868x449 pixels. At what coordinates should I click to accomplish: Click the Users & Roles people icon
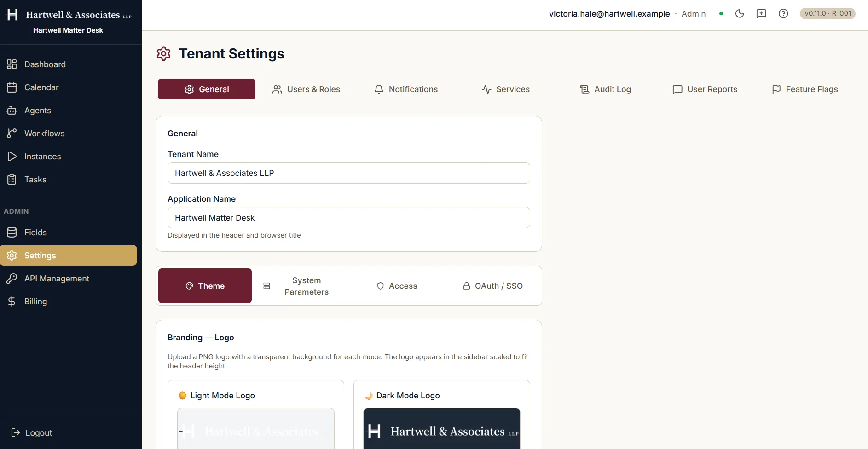(x=277, y=89)
